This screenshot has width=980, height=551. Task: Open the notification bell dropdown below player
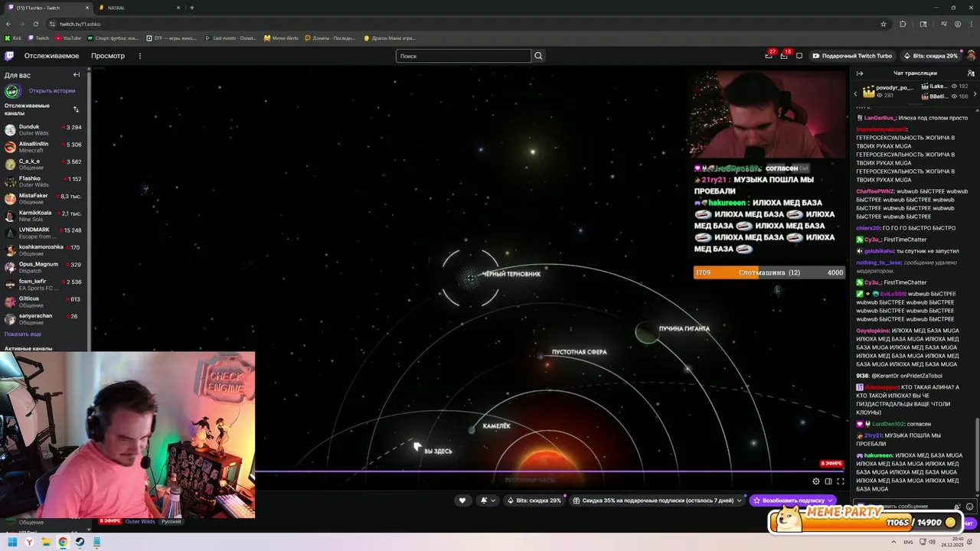(487, 500)
